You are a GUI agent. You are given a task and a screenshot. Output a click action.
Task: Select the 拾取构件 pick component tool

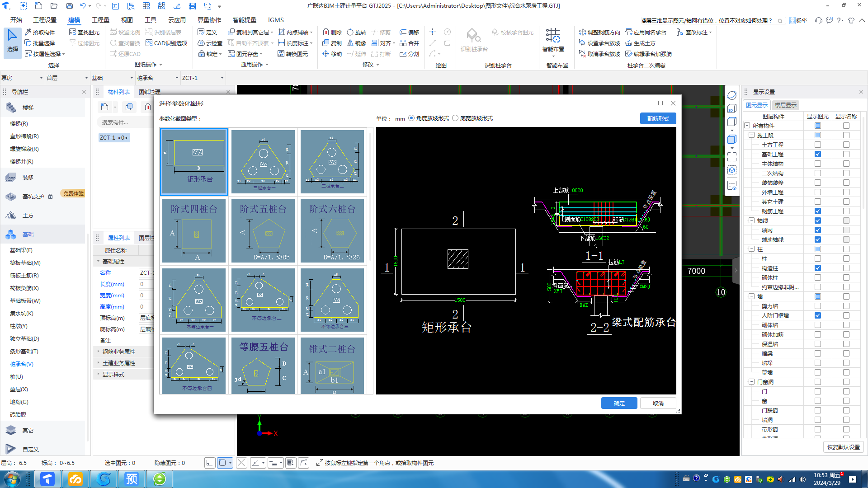tap(40, 32)
